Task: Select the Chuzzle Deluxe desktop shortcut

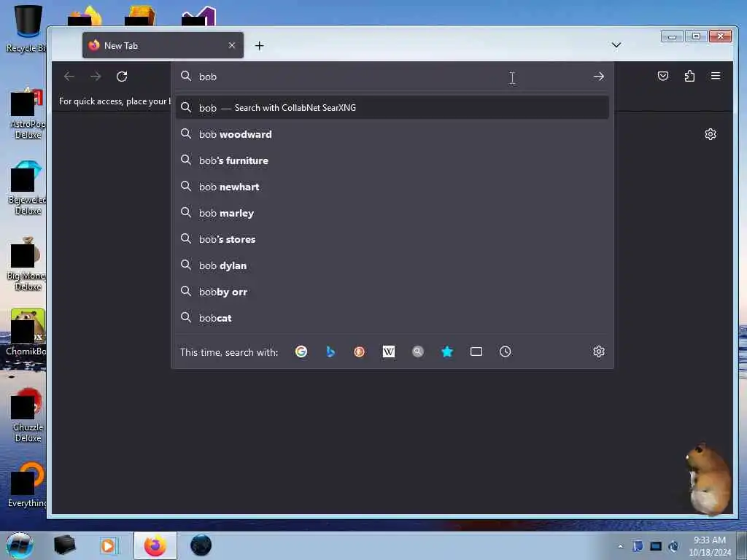Action: click(x=27, y=414)
